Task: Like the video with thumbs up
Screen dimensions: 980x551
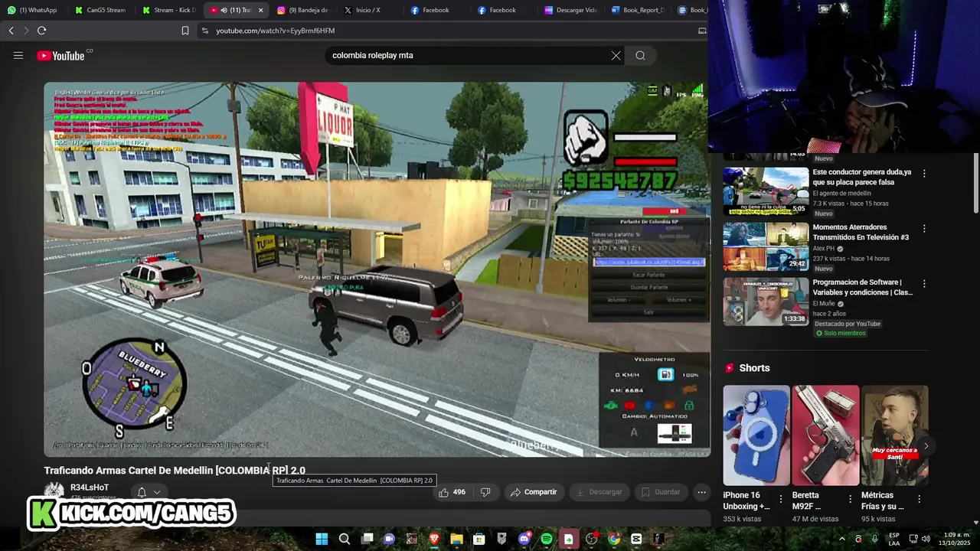Action: coord(451,492)
